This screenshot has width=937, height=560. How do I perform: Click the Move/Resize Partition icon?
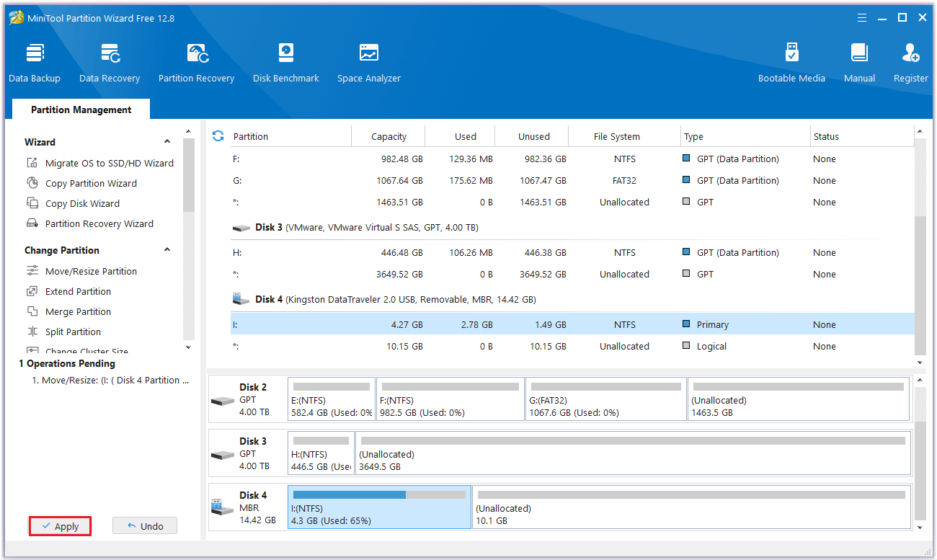click(x=32, y=271)
